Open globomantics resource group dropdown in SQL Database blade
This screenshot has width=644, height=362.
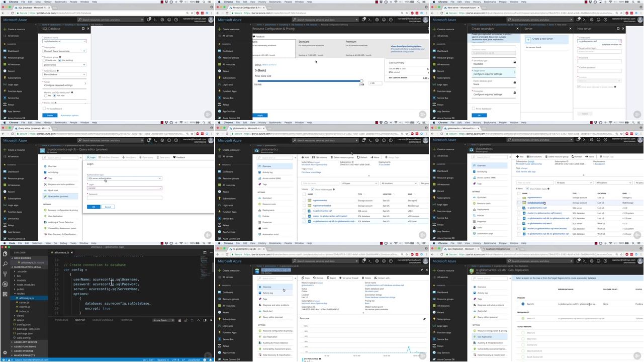point(64,65)
